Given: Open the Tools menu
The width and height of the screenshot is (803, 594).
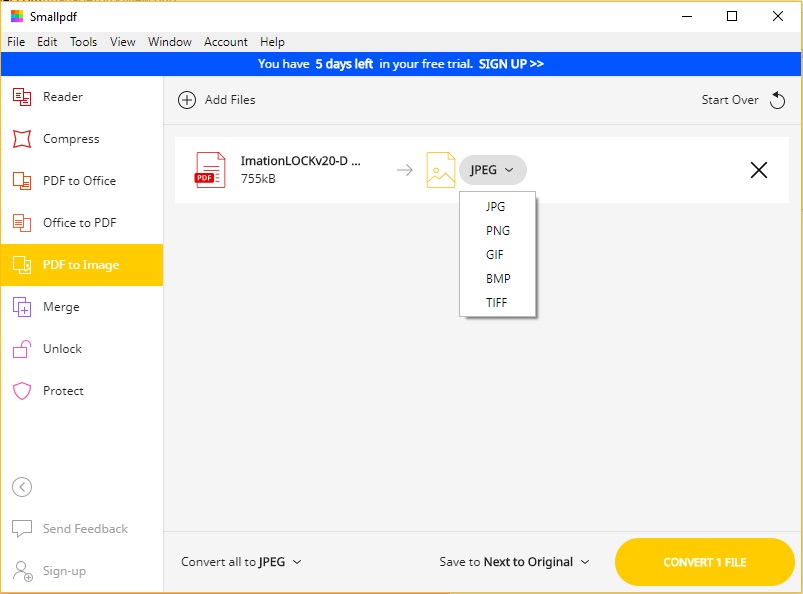Looking at the screenshot, I should tap(83, 42).
